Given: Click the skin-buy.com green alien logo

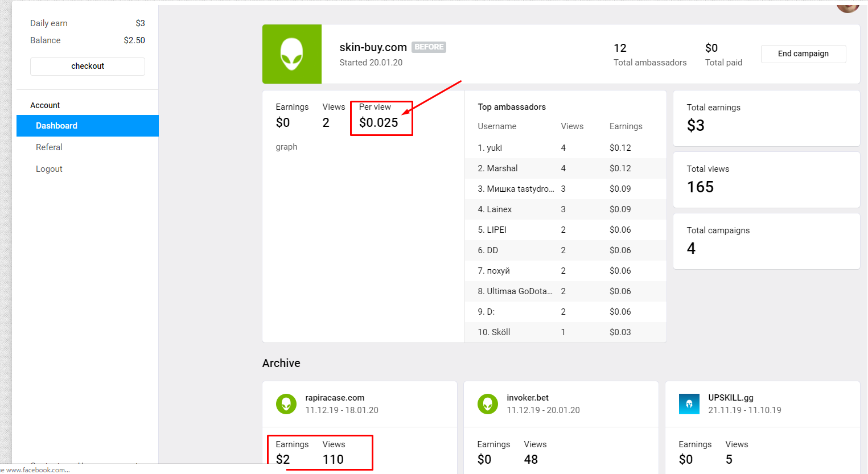Looking at the screenshot, I should (x=291, y=54).
